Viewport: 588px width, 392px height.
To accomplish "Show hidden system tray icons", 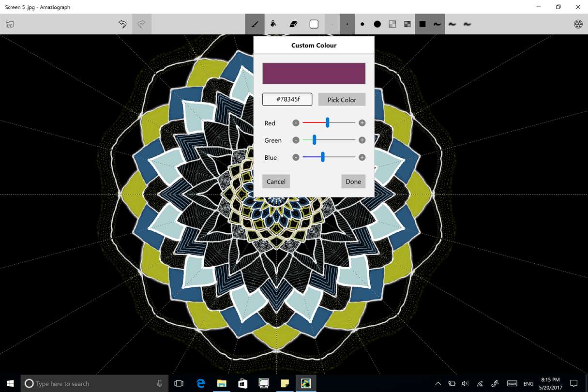I will tap(438, 383).
